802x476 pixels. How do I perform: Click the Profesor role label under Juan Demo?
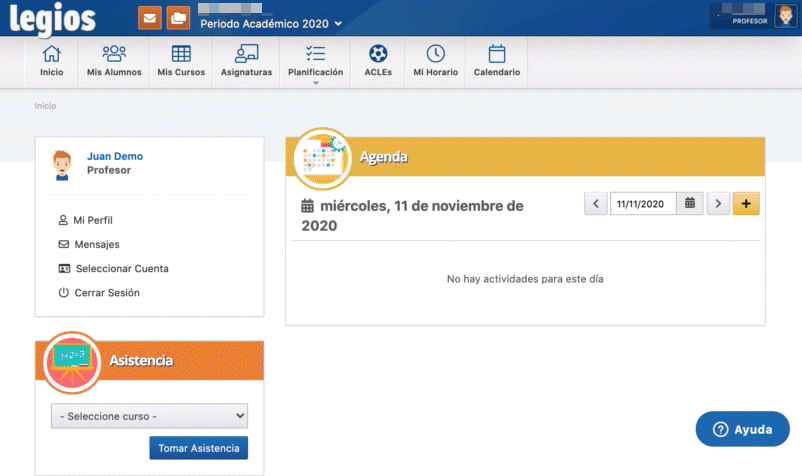click(x=109, y=170)
